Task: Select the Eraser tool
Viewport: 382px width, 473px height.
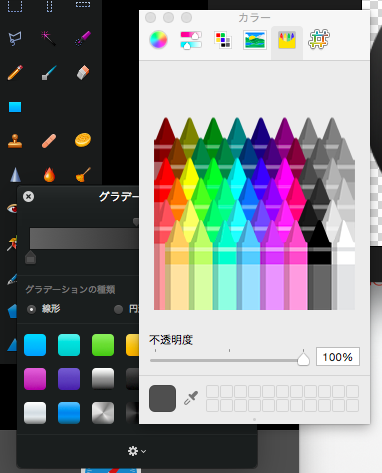Action: [x=83, y=72]
